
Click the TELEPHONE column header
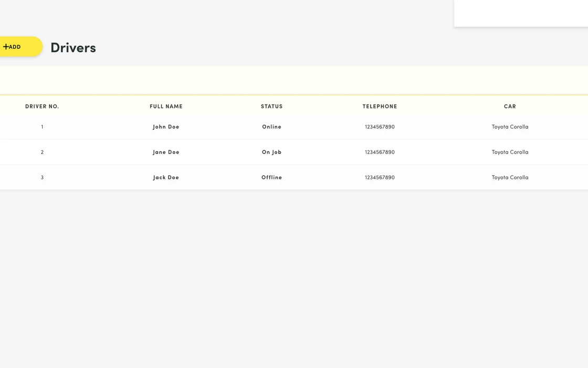pyautogui.click(x=380, y=106)
